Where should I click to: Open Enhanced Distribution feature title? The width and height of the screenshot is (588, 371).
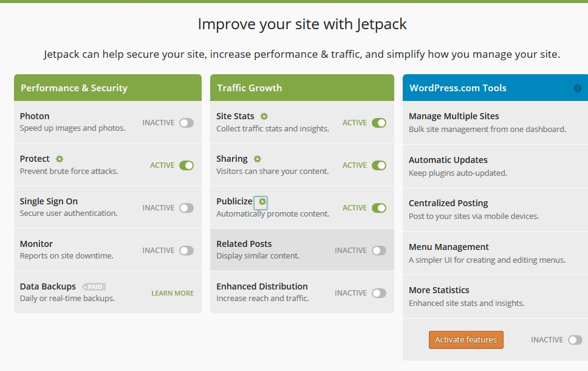[262, 286]
